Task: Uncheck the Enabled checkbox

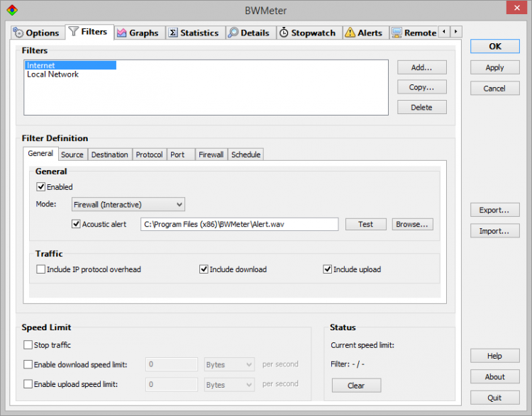Action: (x=40, y=187)
